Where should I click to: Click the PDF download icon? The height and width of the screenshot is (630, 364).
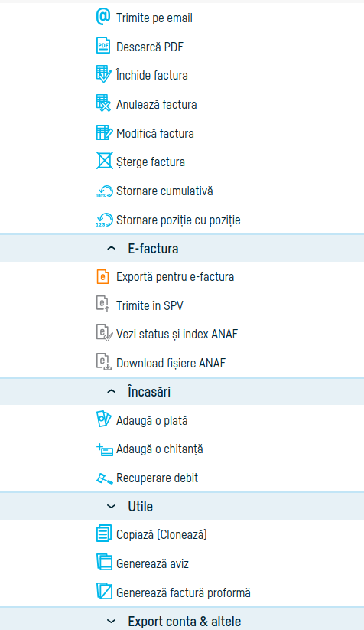point(103,46)
